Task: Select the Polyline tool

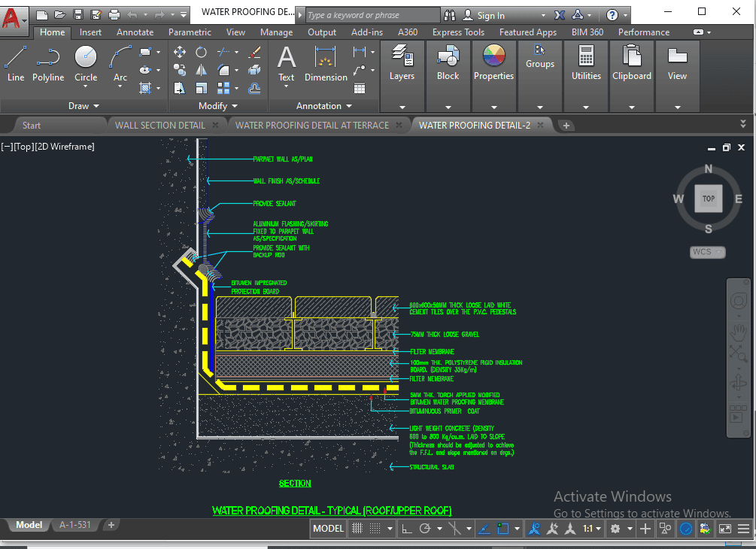Action: pos(48,63)
